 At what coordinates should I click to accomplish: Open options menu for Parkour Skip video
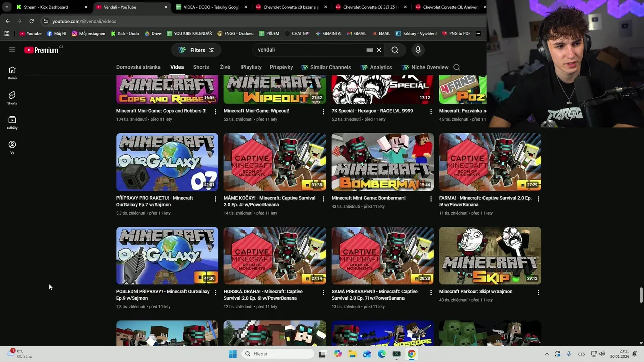[538, 292]
